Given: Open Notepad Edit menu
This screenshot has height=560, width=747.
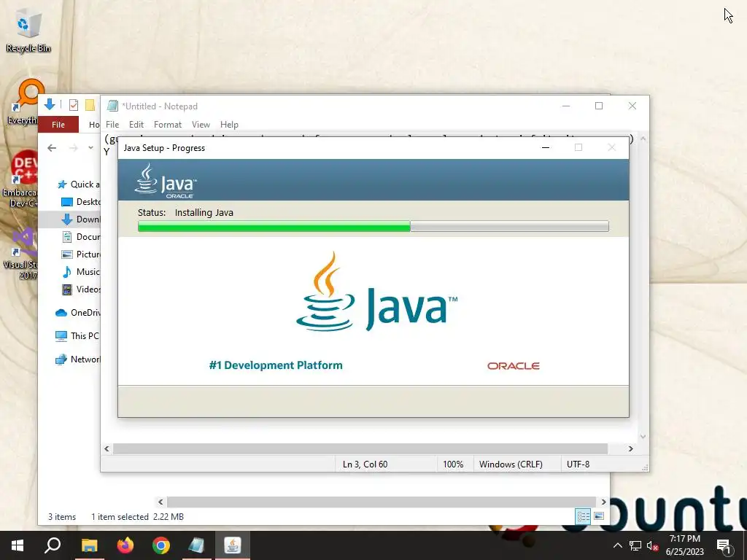Looking at the screenshot, I should 136,125.
